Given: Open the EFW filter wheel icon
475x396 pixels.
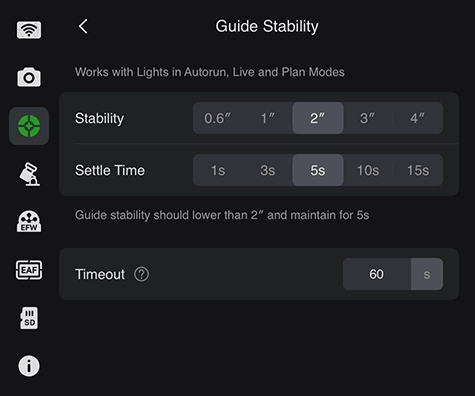Looking at the screenshot, I should [x=29, y=221].
